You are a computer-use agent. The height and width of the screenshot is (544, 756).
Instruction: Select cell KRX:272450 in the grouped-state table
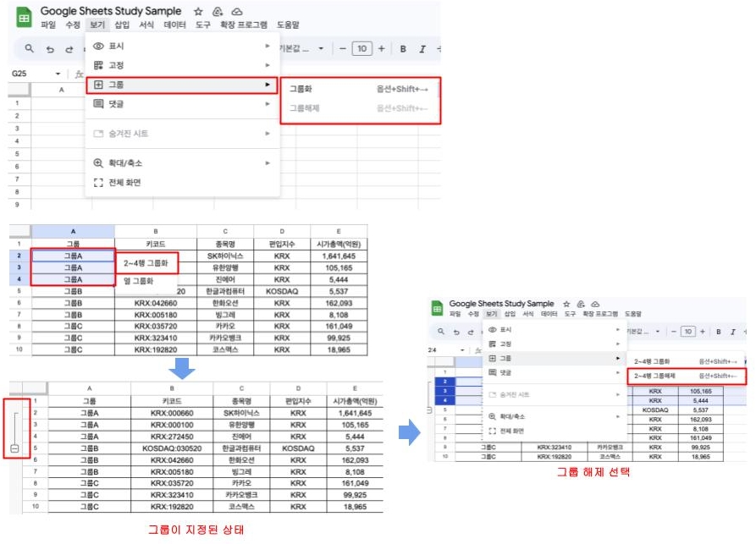pyautogui.click(x=172, y=437)
